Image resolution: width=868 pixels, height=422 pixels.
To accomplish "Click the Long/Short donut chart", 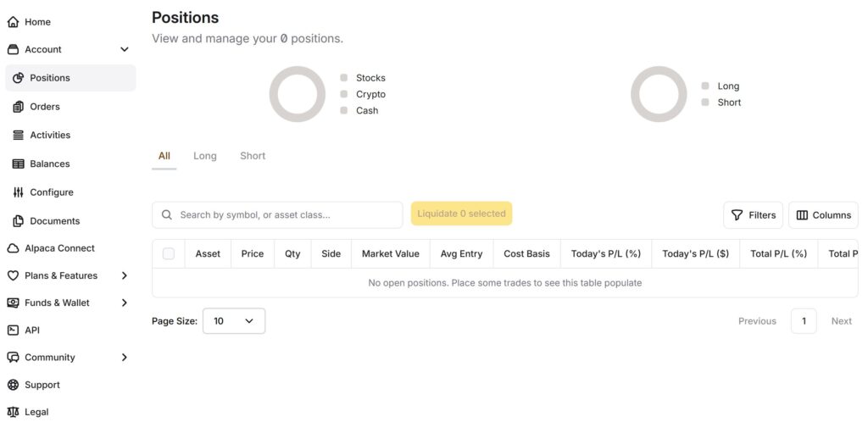I will tap(659, 94).
